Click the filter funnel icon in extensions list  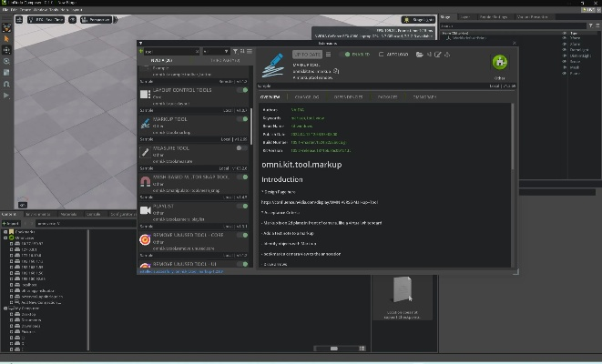234,52
